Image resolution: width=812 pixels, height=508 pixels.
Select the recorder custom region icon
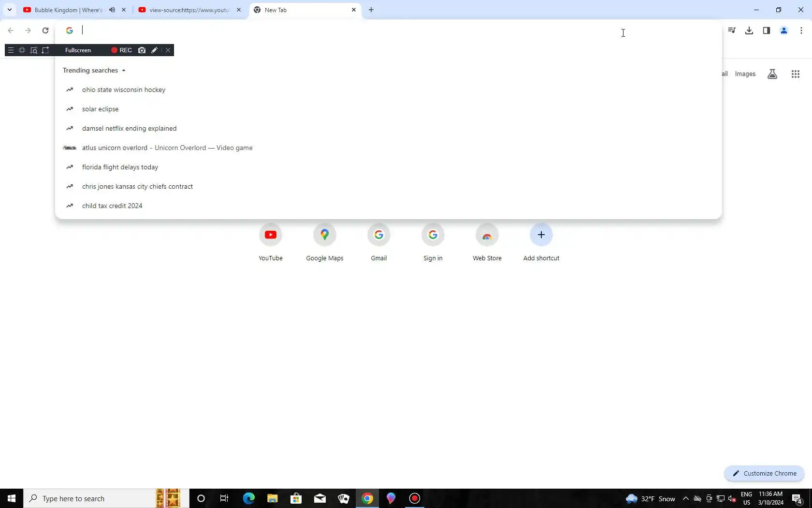coord(45,50)
